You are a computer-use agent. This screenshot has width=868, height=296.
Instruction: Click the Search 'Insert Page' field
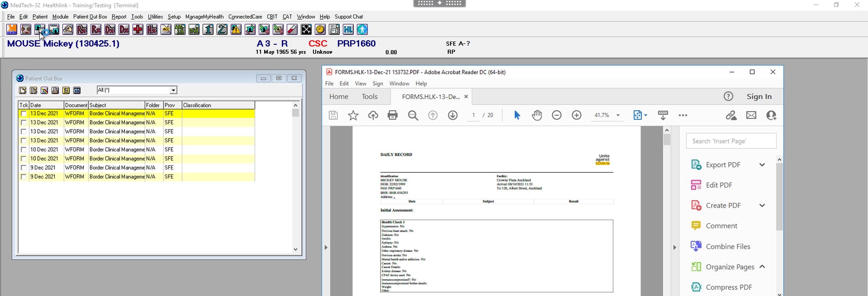coord(731,141)
